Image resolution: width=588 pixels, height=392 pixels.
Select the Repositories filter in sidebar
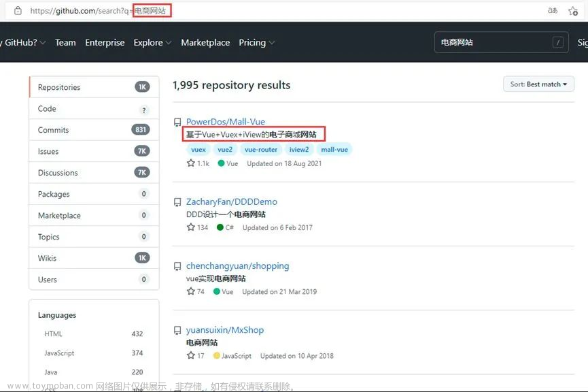point(94,87)
